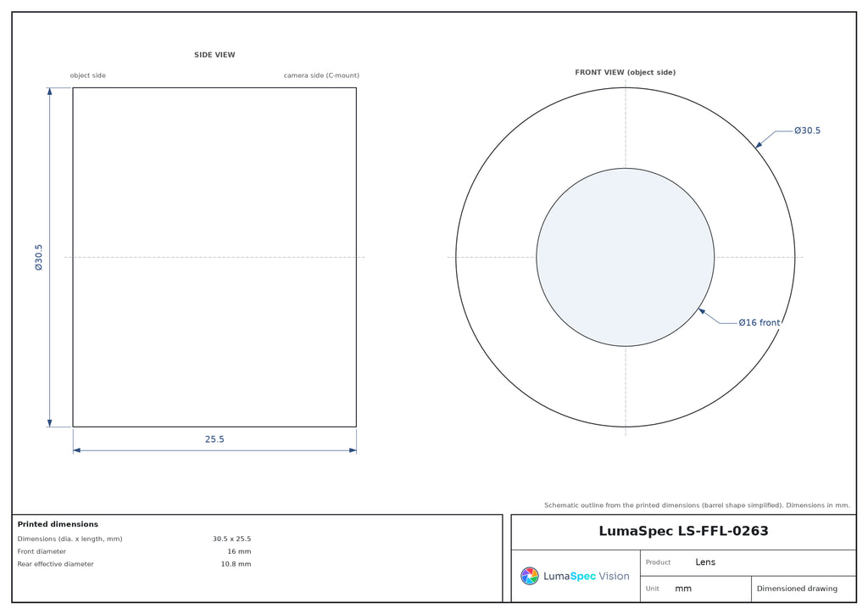
Task: Click the 'Unit' field label
Action: pos(652,589)
